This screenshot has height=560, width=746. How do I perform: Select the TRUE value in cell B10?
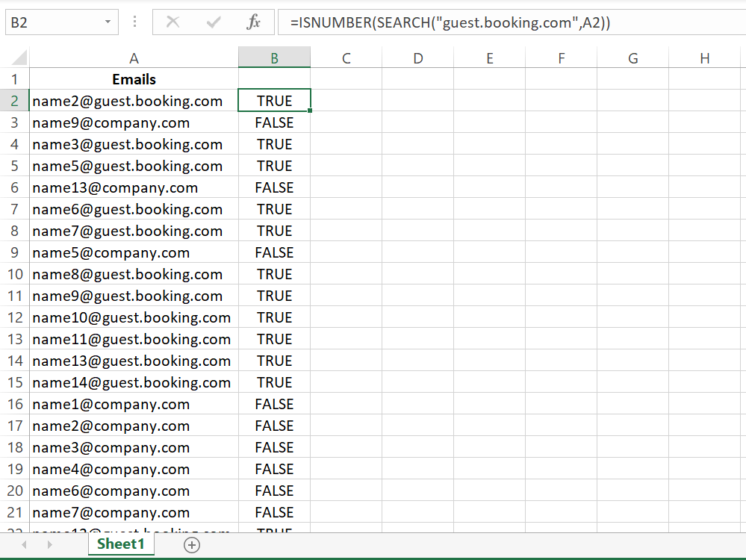pyautogui.click(x=273, y=274)
